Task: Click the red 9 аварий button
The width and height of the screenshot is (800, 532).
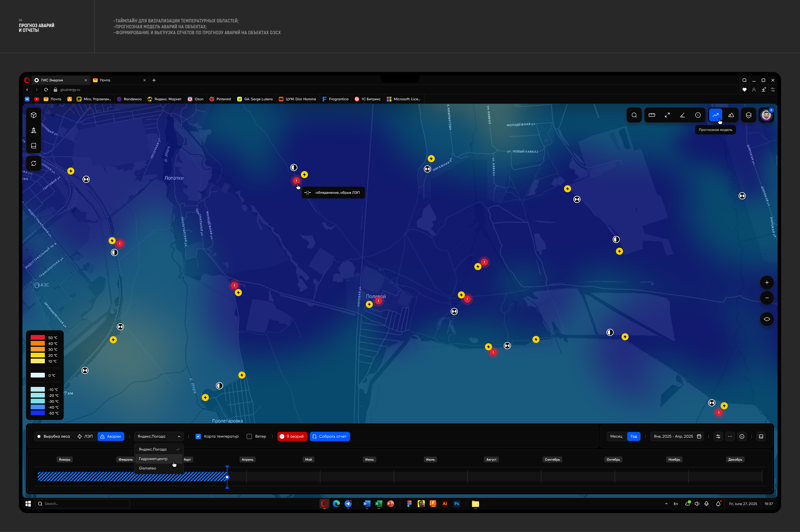Action: click(x=292, y=436)
